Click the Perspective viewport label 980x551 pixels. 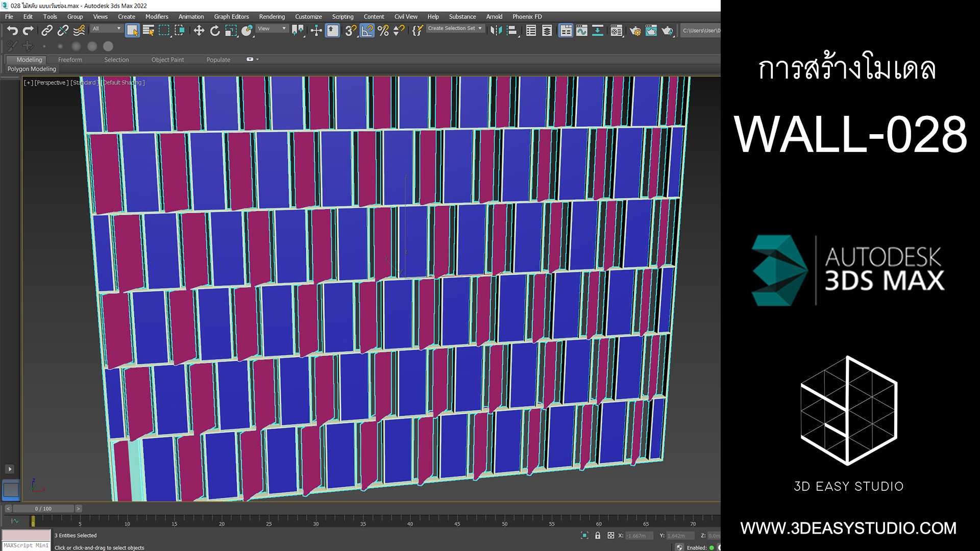point(51,83)
